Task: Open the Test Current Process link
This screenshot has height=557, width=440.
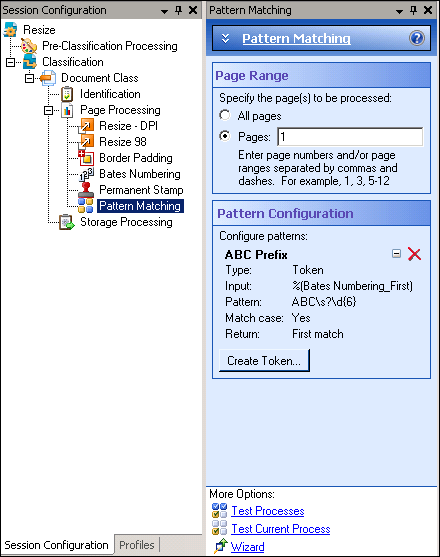Action: coord(281,529)
